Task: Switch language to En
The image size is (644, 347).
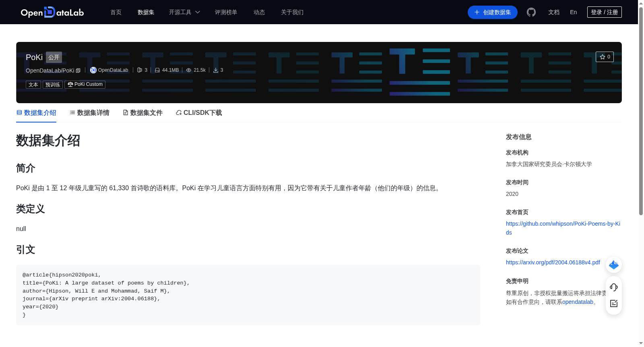Action: [x=574, y=12]
